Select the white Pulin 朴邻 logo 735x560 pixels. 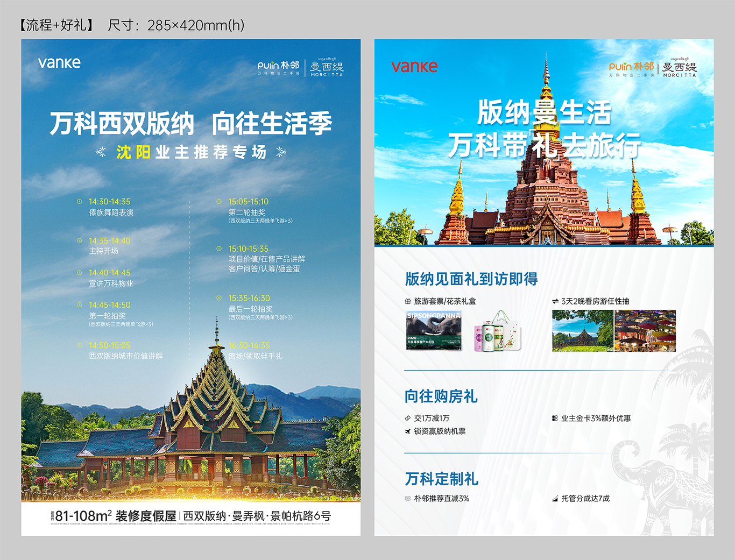click(278, 67)
